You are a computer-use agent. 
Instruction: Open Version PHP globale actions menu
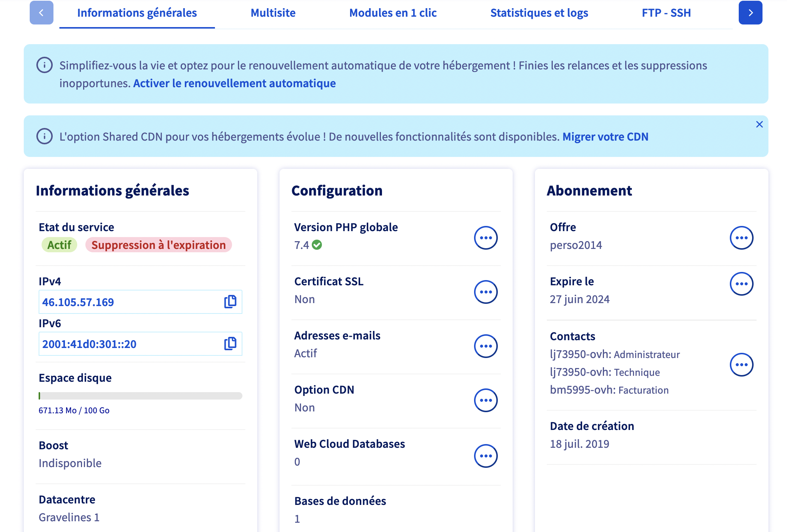click(486, 238)
